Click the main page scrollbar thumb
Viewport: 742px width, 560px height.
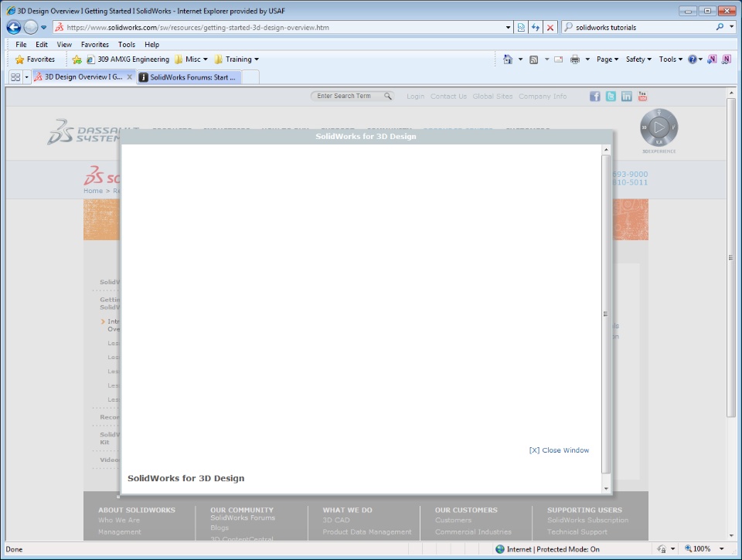click(x=731, y=258)
